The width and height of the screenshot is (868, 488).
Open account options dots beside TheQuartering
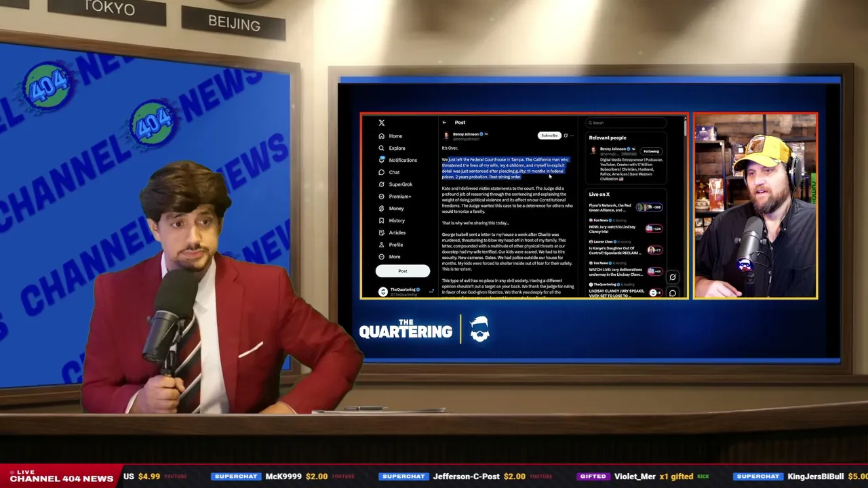click(x=431, y=291)
